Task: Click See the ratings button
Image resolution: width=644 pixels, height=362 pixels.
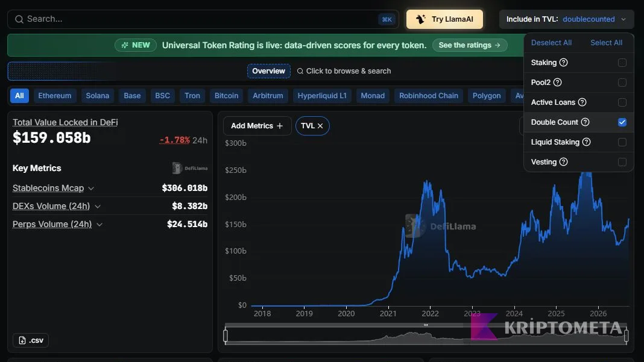Action: (x=470, y=45)
